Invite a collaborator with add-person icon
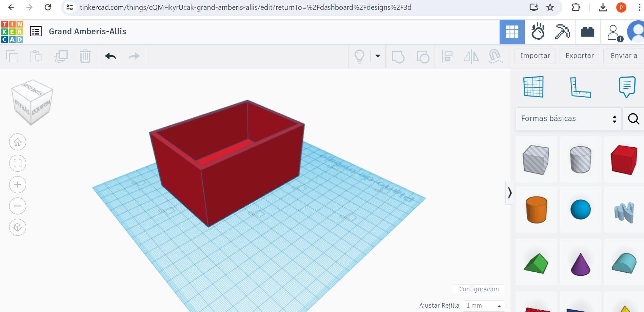The width and height of the screenshot is (644, 312). click(x=615, y=33)
